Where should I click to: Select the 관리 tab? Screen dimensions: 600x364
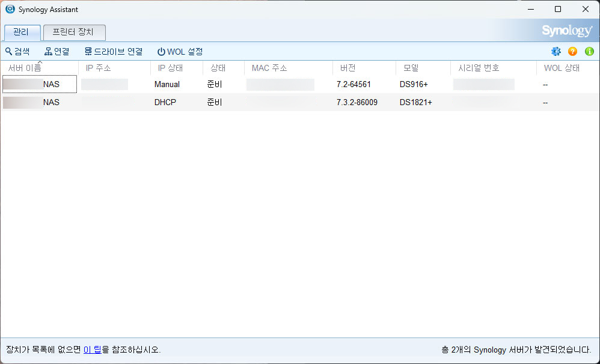[x=22, y=32]
